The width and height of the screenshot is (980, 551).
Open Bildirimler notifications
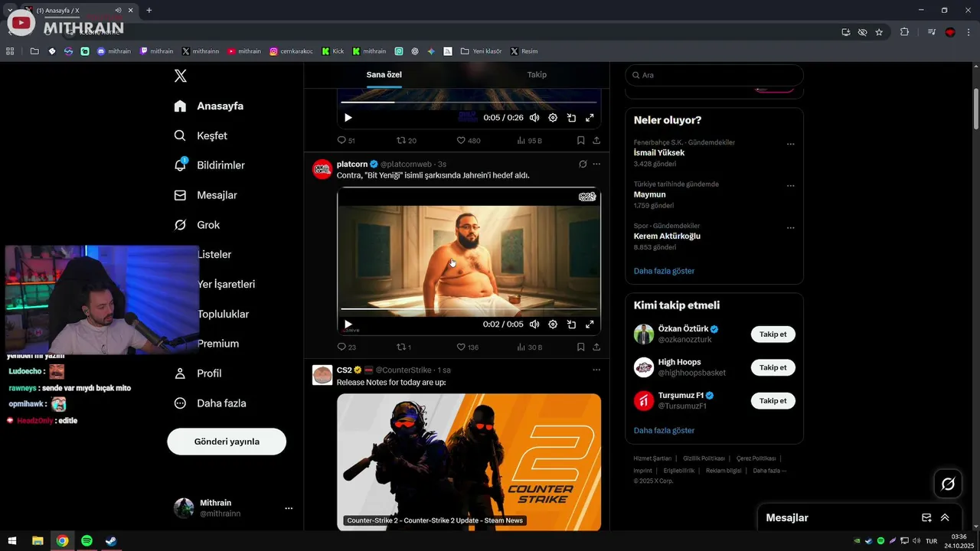click(x=209, y=165)
